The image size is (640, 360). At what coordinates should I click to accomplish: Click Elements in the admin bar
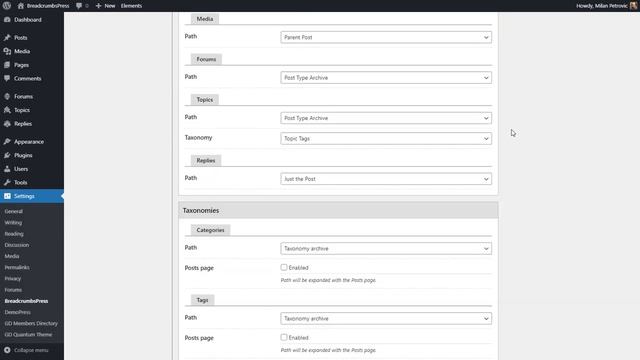click(131, 6)
